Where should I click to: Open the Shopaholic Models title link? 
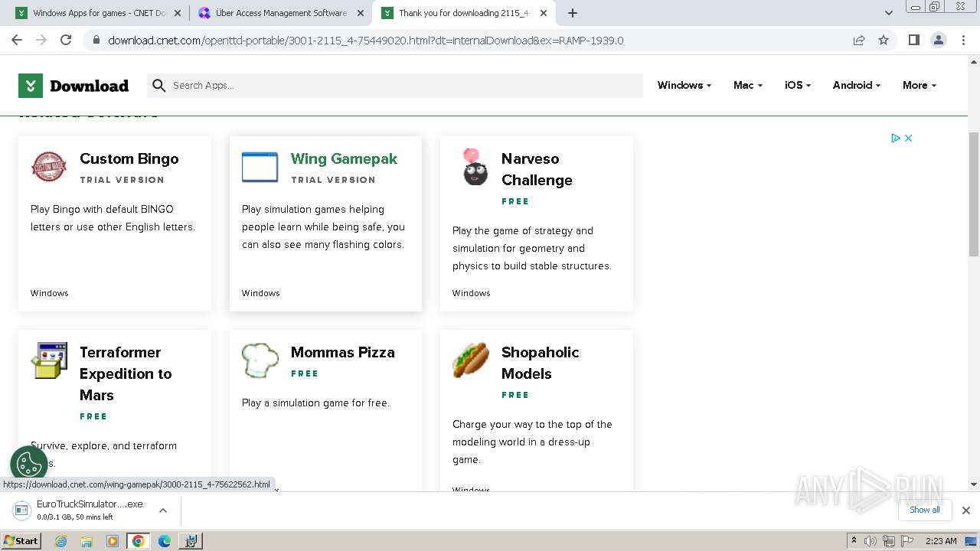coord(540,363)
